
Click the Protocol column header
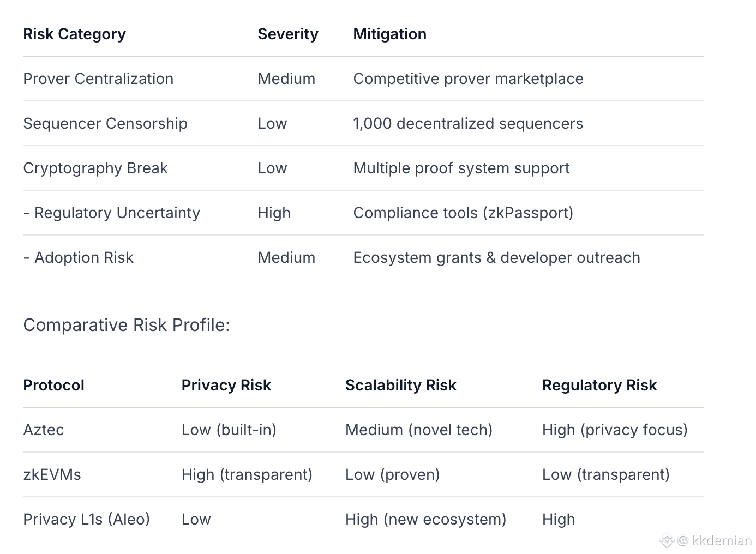click(x=53, y=386)
